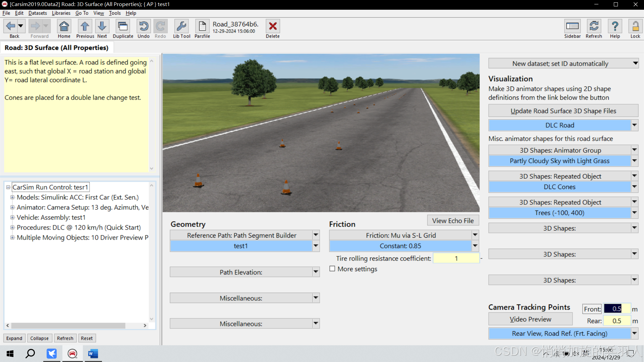Click the Parsfile document icon

[202, 26]
